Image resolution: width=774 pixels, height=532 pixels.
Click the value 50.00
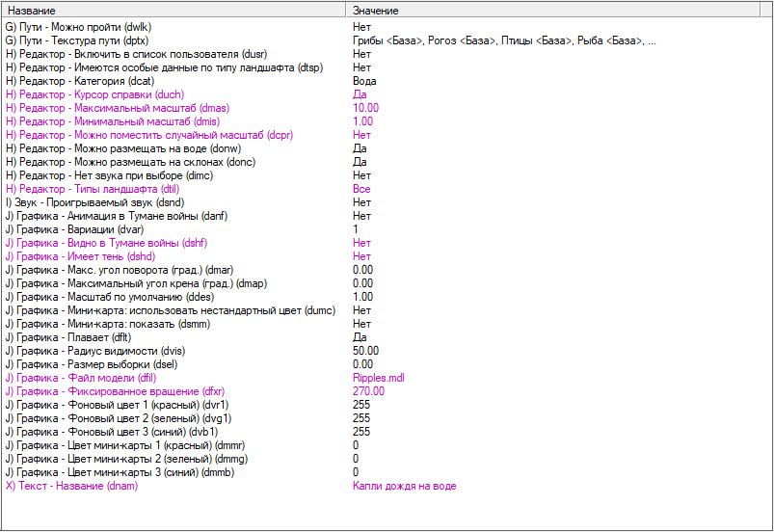(x=365, y=351)
